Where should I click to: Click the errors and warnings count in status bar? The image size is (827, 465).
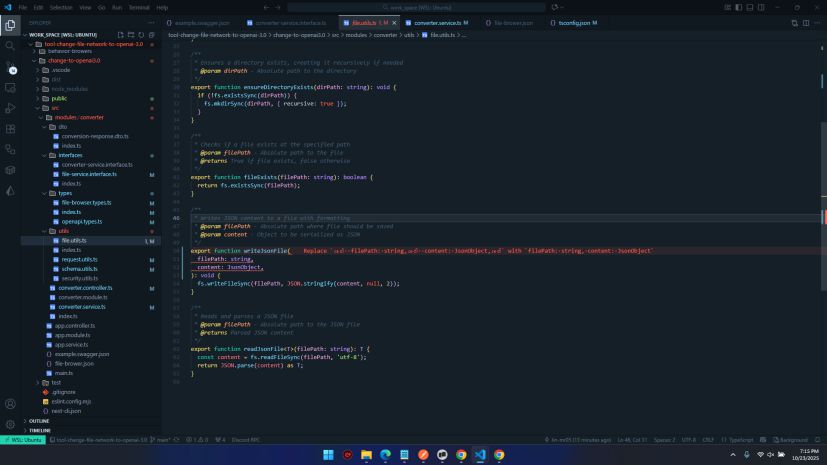point(197,440)
